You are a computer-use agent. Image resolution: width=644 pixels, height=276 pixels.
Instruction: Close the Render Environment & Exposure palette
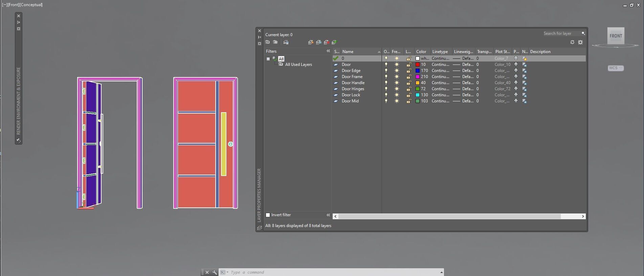(19, 16)
